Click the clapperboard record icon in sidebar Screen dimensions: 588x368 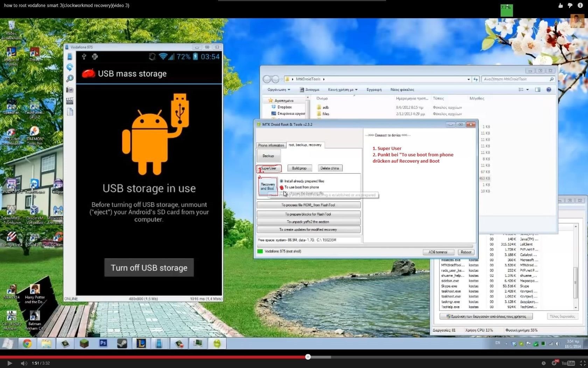click(70, 101)
